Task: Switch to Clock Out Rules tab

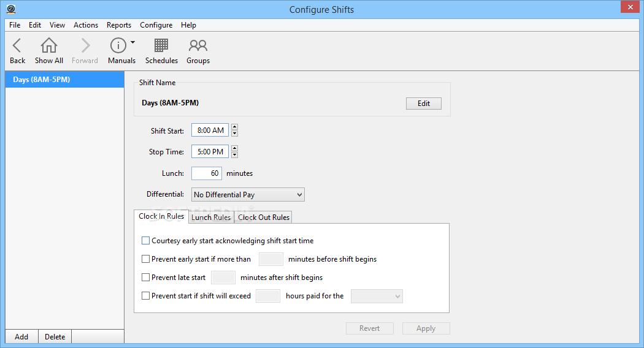Action: (x=264, y=217)
